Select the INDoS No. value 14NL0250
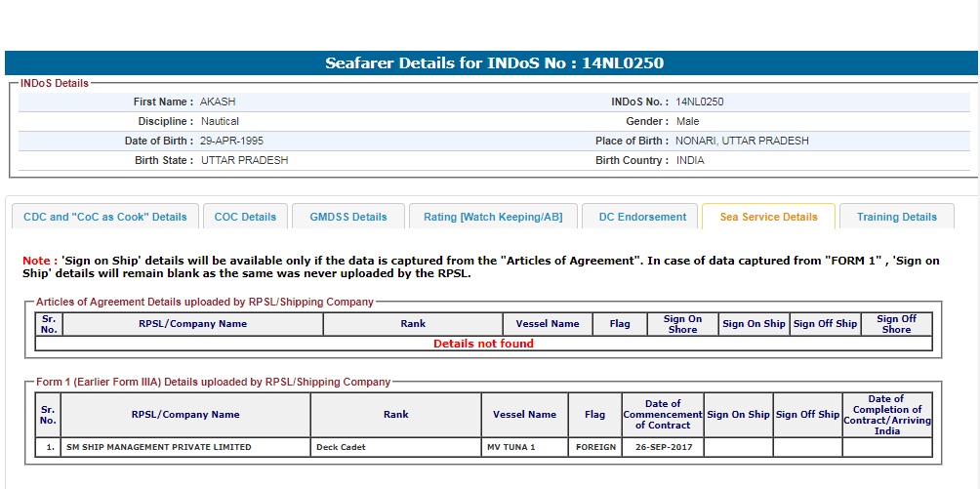 point(699,102)
